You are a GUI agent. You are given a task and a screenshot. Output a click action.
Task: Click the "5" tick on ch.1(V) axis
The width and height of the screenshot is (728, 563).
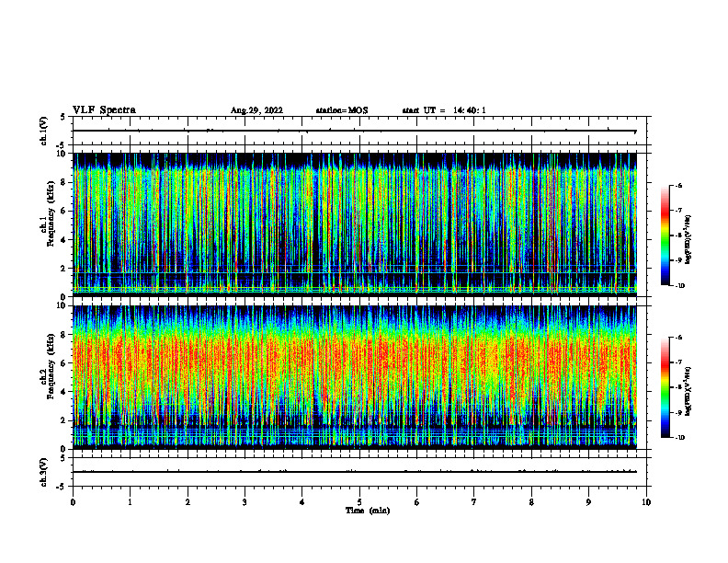(x=63, y=117)
